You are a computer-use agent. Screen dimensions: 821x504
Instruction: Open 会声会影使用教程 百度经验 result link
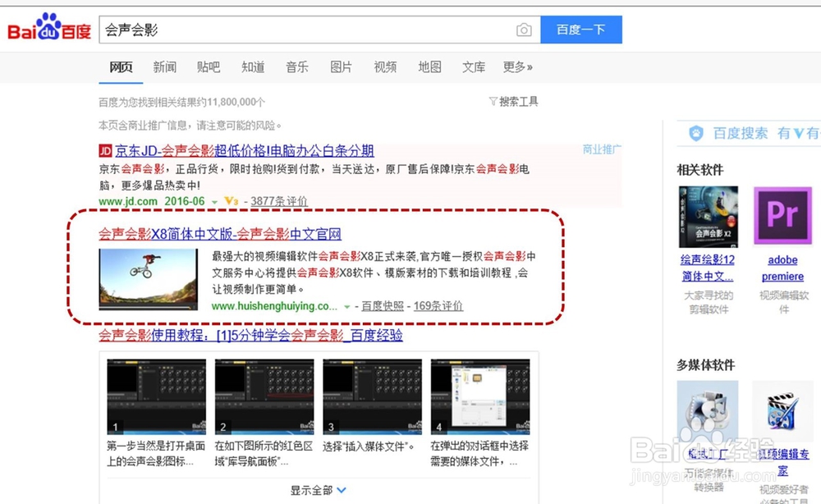pyautogui.click(x=250, y=336)
